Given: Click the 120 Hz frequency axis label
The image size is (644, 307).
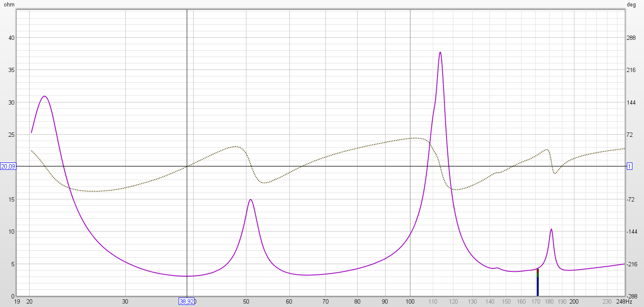Looking at the screenshot, I should point(453,301).
